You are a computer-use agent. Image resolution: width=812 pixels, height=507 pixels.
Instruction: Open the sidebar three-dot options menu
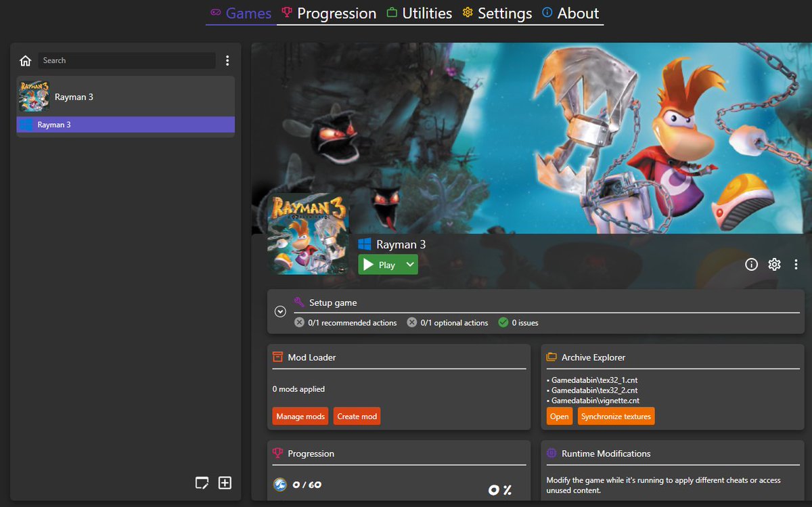tap(227, 61)
